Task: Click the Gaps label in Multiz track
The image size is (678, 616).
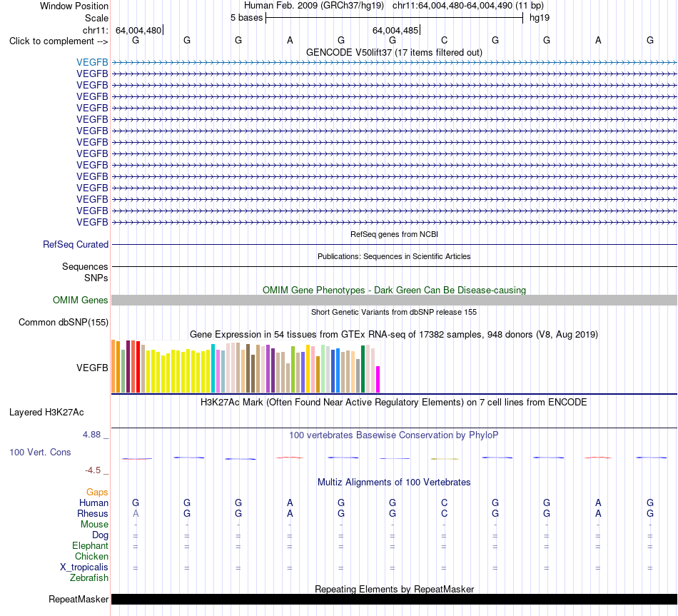Action: click(97, 492)
